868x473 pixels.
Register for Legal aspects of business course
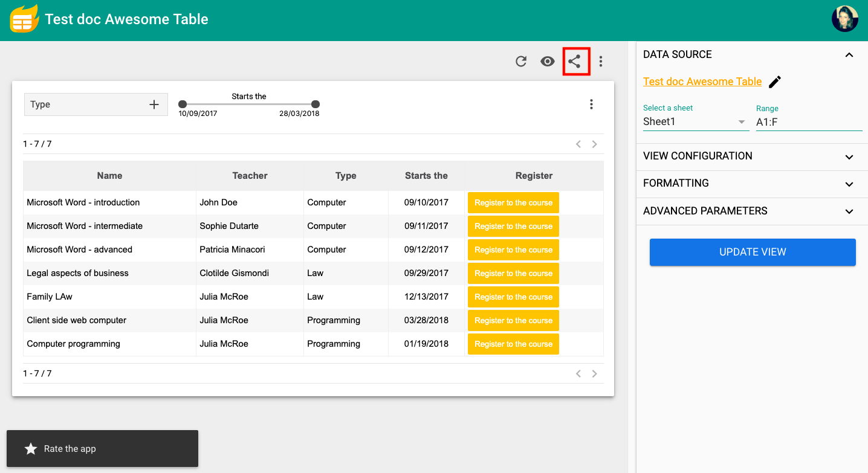pos(513,273)
